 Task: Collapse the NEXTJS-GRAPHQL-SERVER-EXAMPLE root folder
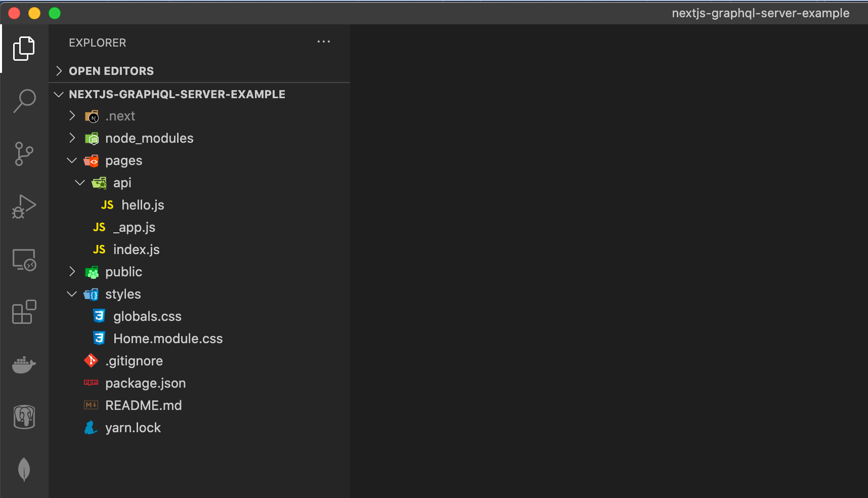tap(177, 94)
